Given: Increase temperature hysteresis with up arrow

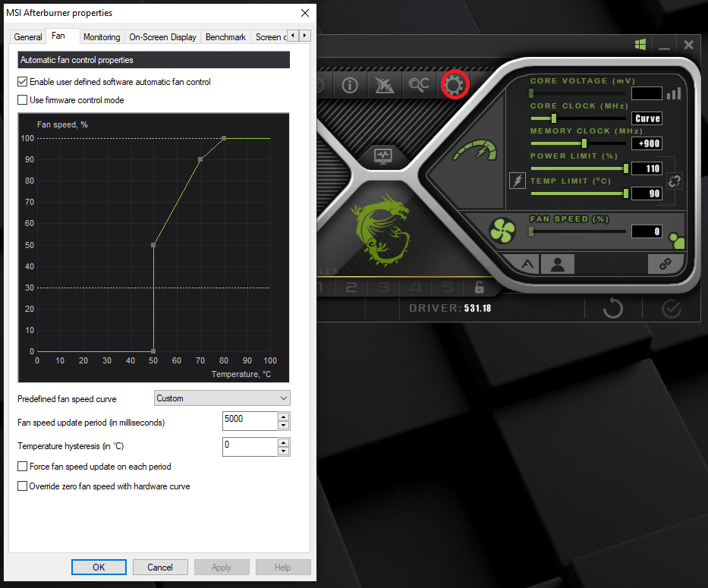Looking at the screenshot, I should pyautogui.click(x=284, y=442).
